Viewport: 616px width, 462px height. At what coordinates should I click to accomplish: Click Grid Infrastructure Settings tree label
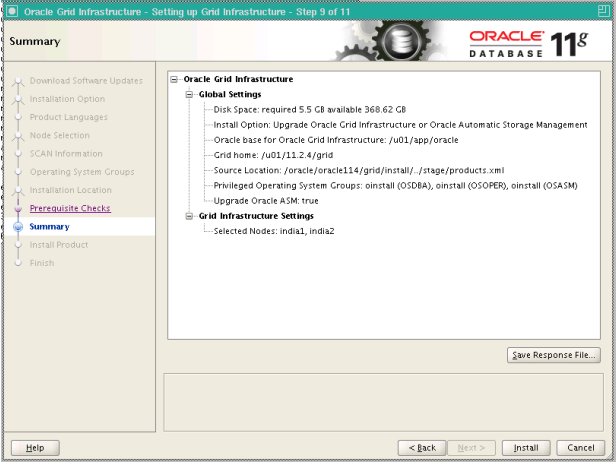[x=256, y=216]
